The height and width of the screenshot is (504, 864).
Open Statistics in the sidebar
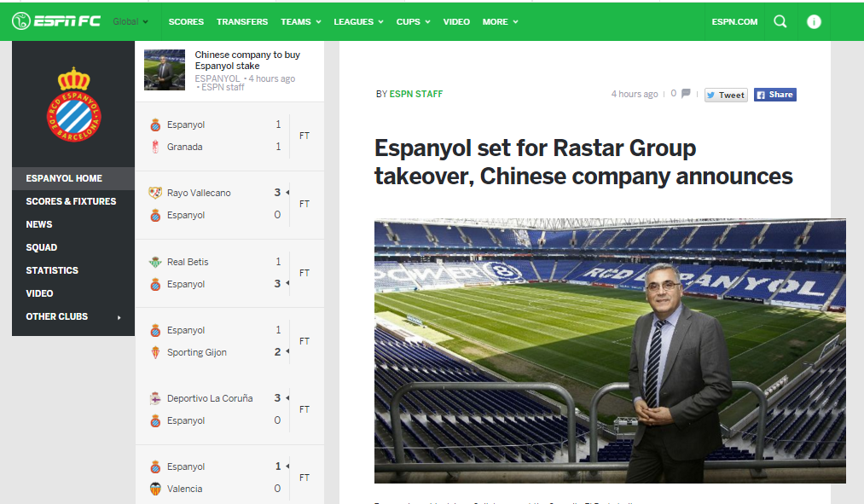tap(73, 270)
